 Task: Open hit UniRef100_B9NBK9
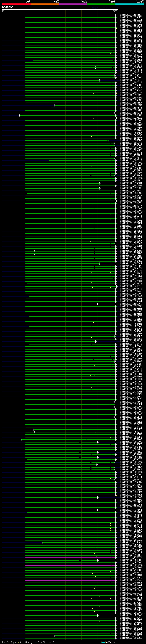click(131, 15)
